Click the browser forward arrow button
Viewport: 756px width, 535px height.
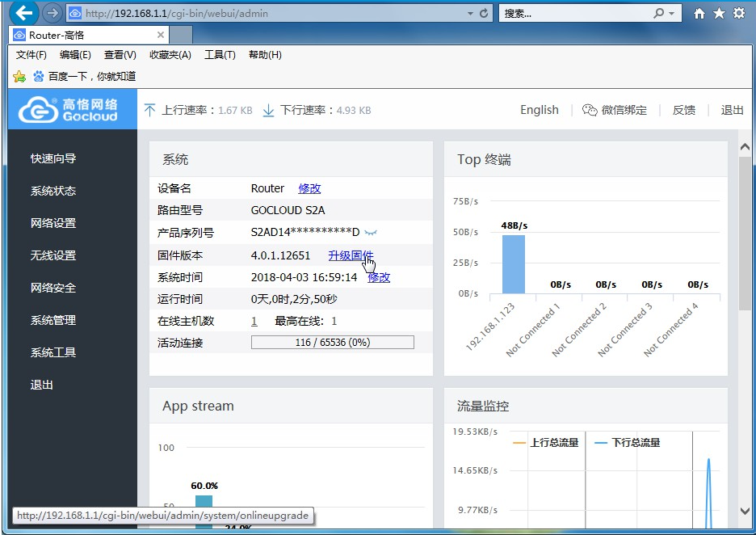point(52,13)
